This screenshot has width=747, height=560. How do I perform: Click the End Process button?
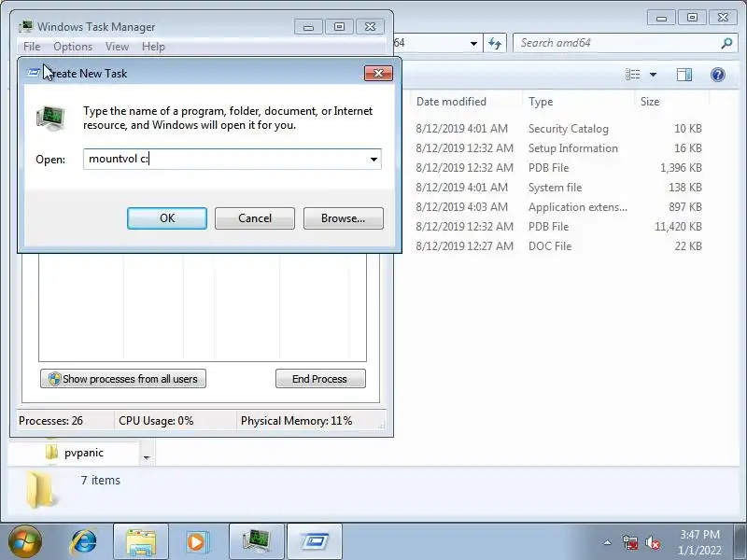click(320, 379)
